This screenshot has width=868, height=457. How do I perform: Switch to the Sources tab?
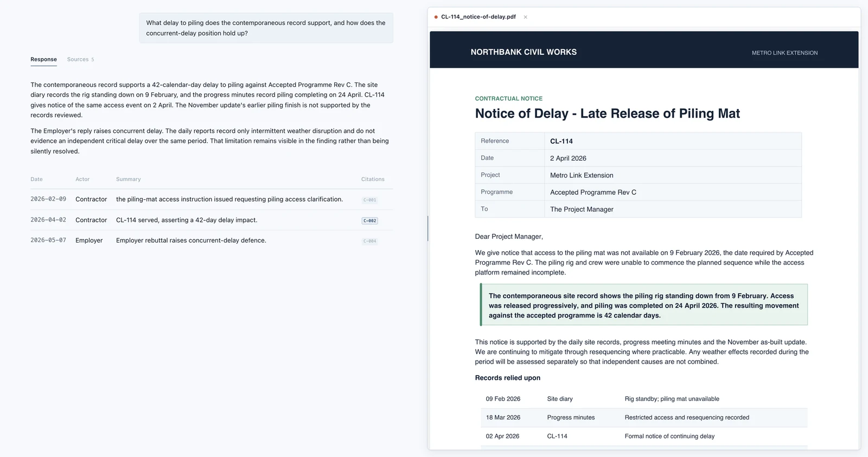click(x=80, y=59)
